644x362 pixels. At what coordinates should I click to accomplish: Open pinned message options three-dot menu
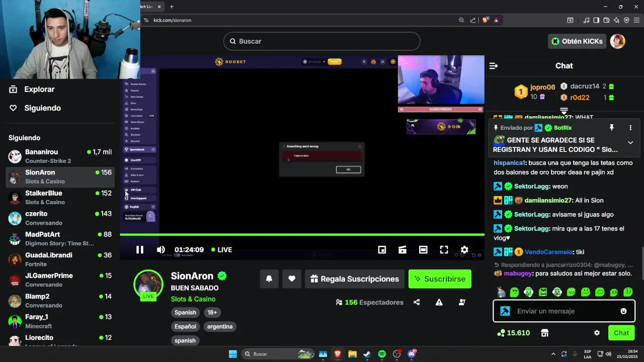click(x=630, y=128)
